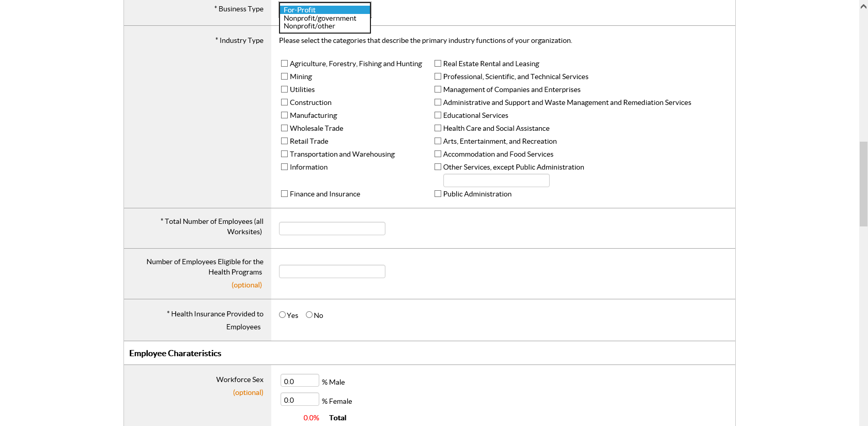Select No for Health Insurance Provided
868x426 pixels.
(309, 315)
